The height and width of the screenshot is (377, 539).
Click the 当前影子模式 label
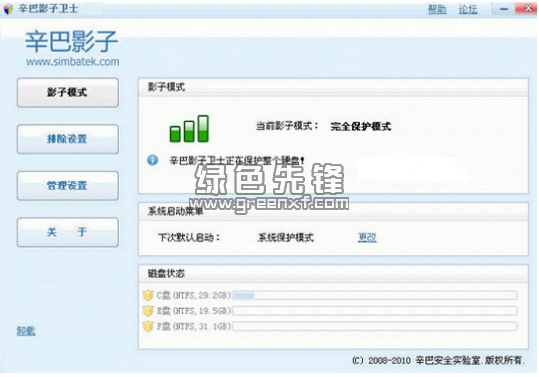[287, 126]
